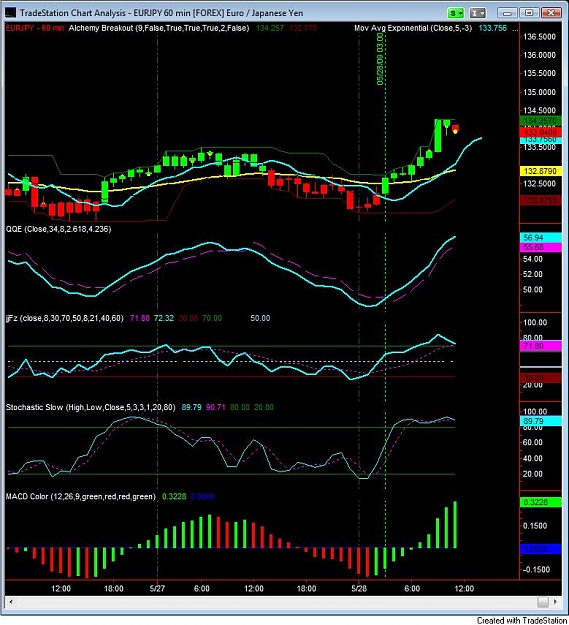
Task: Click the tallest green MACD histogram bar
Action: click(x=455, y=525)
